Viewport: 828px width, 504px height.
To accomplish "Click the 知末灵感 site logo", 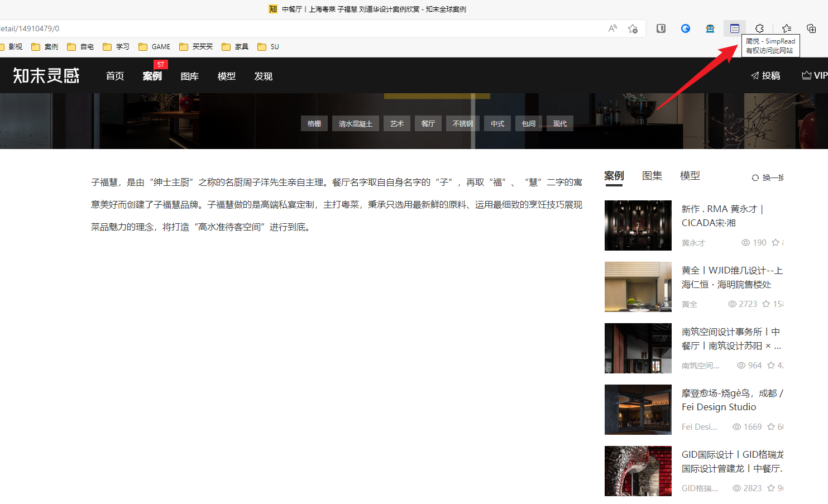I will tap(46, 75).
